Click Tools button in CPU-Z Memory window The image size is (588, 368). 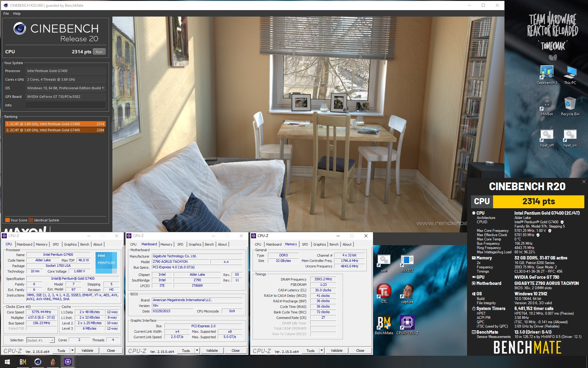[x=311, y=351]
